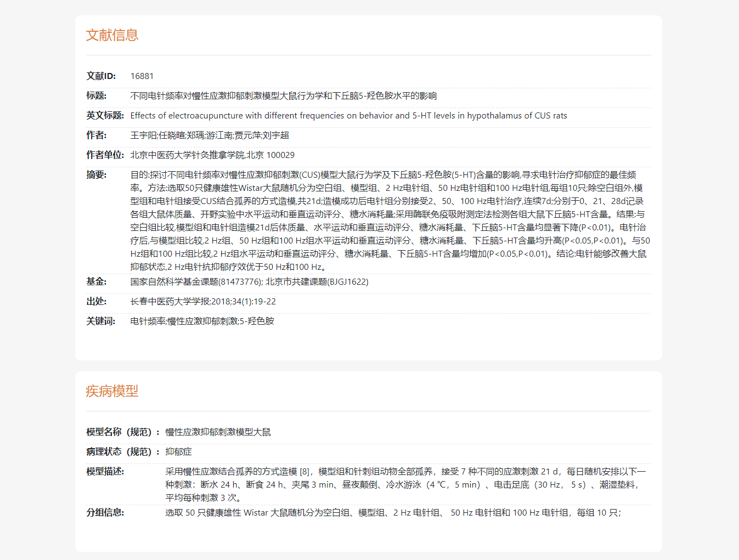The height and width of the screenshot is (560, 739).
Task: Click the funding text in 基金 row
Action: point(249,282)
